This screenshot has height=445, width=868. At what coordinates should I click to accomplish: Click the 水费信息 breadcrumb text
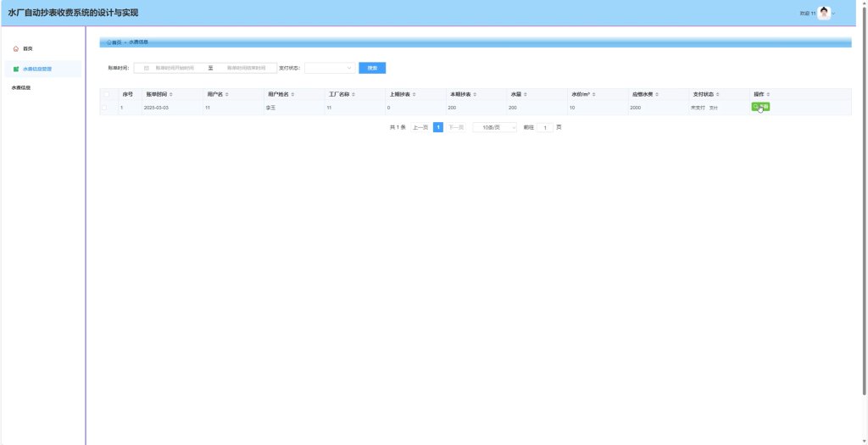coord(138,42)
